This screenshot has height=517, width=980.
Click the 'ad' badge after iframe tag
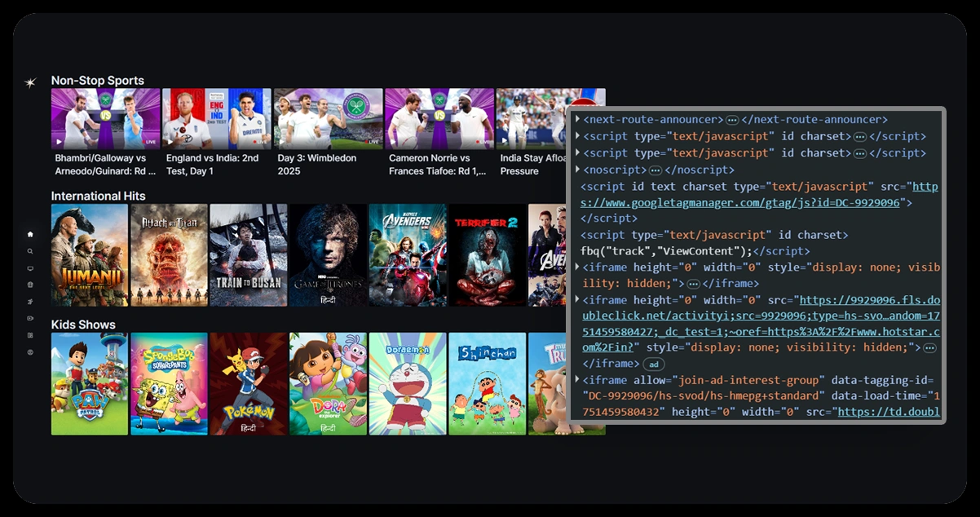pos(654,364)
